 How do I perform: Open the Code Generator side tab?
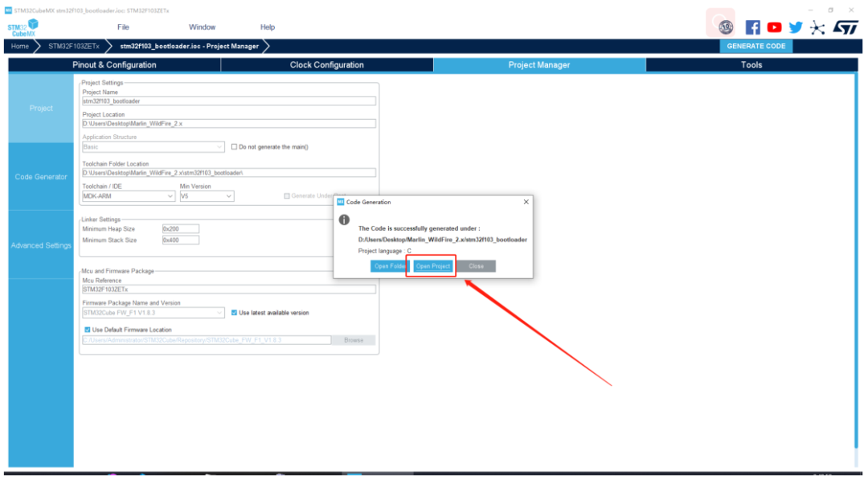click(x=41, y=177)
